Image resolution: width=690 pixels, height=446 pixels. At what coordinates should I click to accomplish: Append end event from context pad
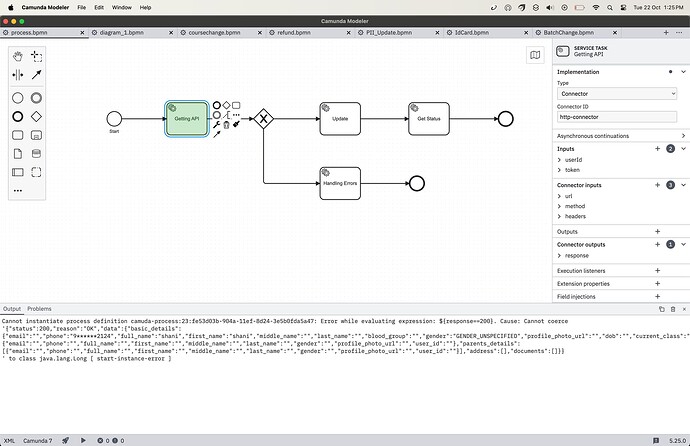click(217, 105)
